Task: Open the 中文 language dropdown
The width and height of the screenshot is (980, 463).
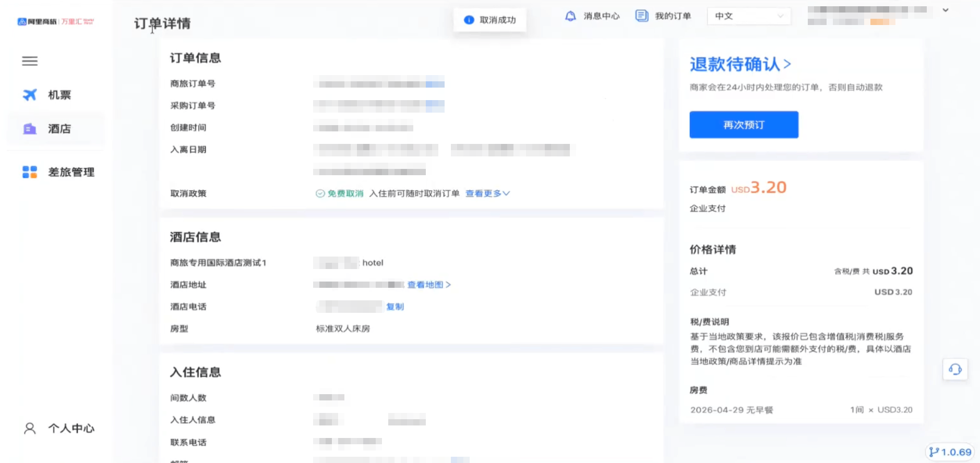Action: coord(748,16)
